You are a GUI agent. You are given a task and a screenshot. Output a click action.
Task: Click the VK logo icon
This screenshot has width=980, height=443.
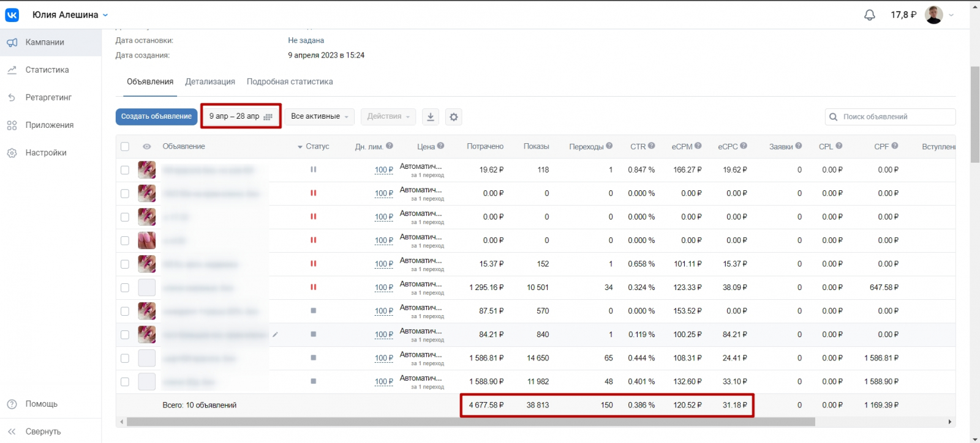coord(12,15)
